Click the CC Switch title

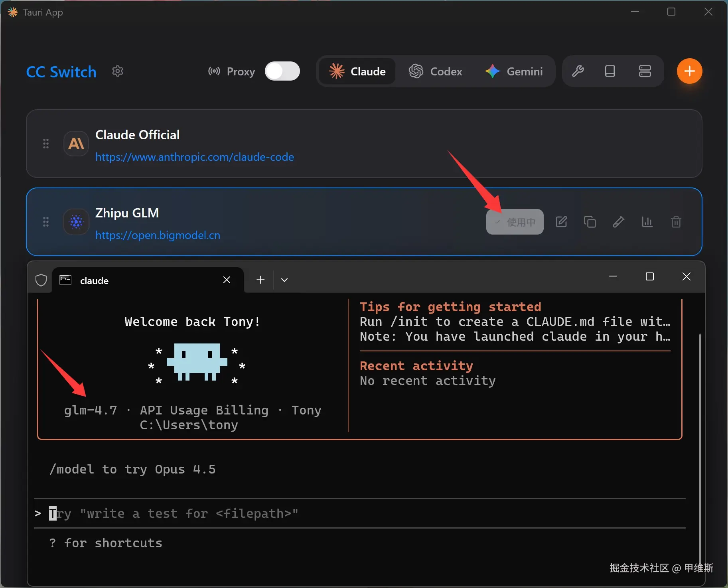(x=61, y=72)
